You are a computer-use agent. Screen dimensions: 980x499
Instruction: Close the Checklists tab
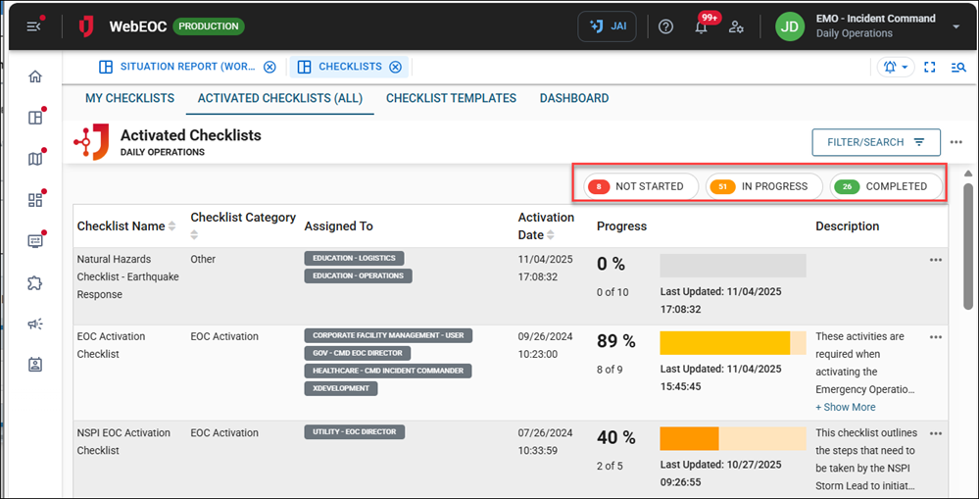pyautogui.click(x=395, y=67)
